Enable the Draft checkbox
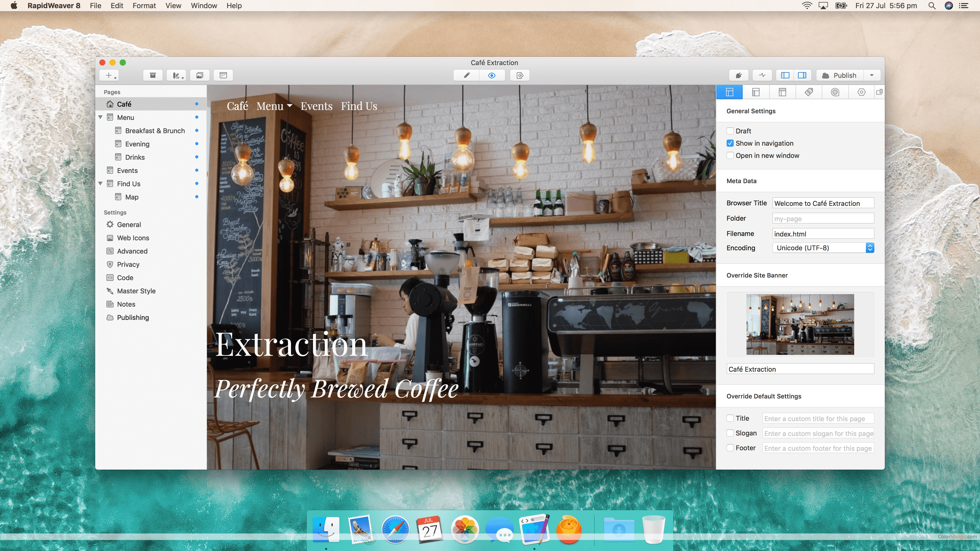 [x=730, y=131]
